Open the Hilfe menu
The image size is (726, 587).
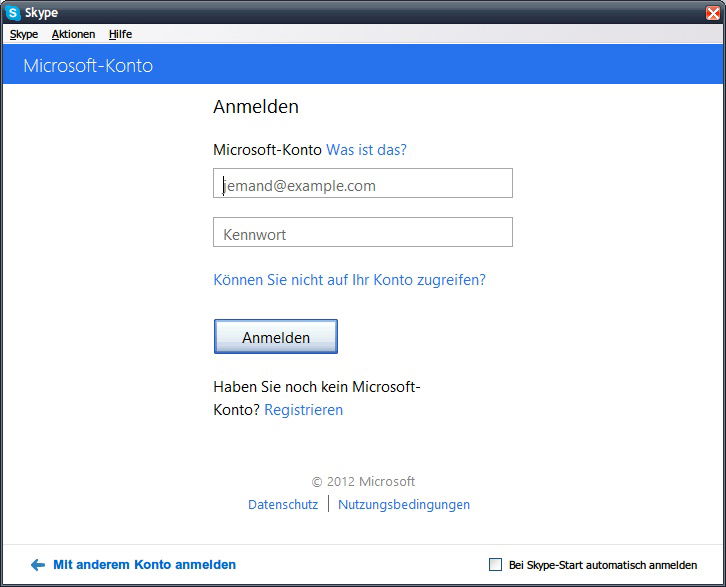pyautogui.click(x=120, y=34)
